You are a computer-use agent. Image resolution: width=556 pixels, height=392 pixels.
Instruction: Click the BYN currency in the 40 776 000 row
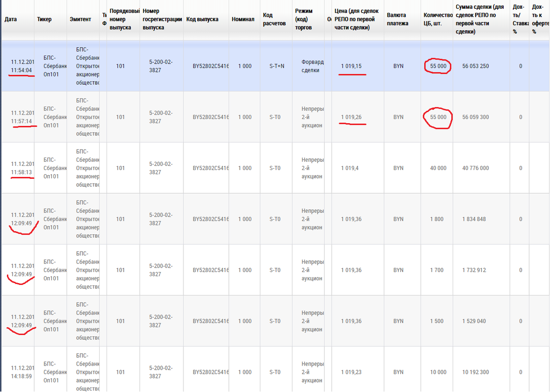[x=398, y=168]
